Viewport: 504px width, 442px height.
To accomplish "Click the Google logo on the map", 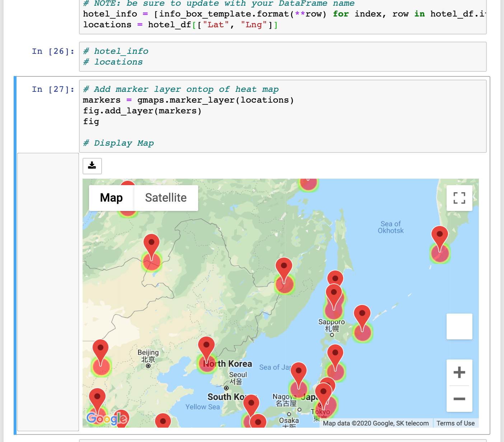I will (x=107, y=418).
